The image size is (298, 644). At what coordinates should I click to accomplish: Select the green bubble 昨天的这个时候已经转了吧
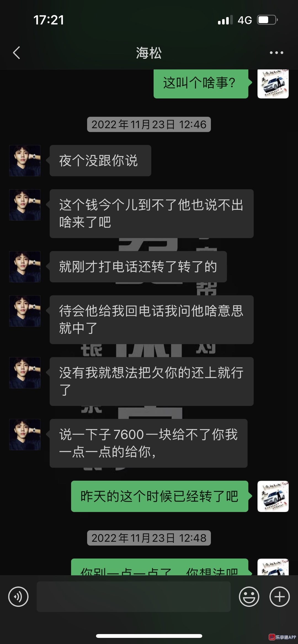(159, 496)
